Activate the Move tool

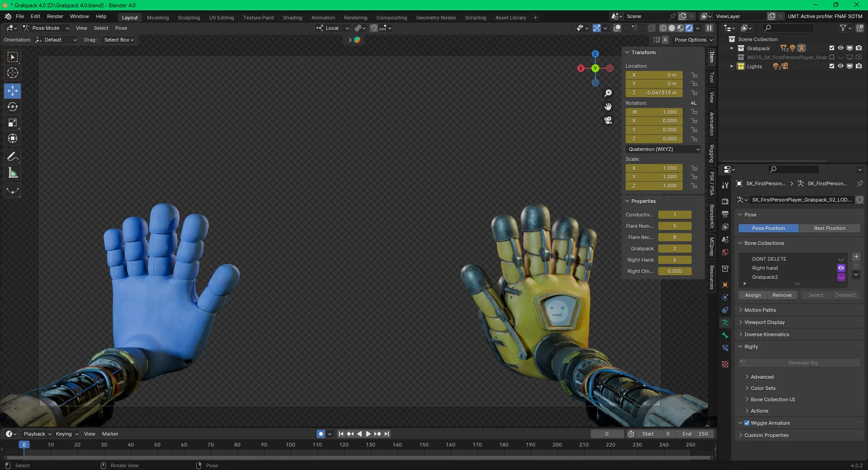pyautogui.click(x=12, y=91)
